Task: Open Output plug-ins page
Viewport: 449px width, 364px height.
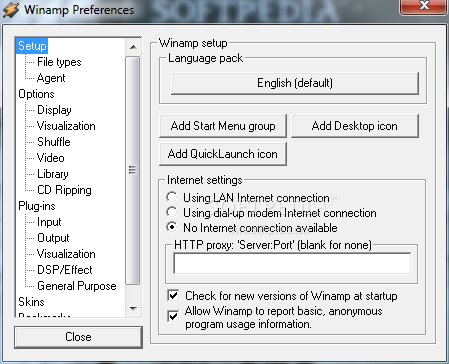Action: [x=53, y=238]
